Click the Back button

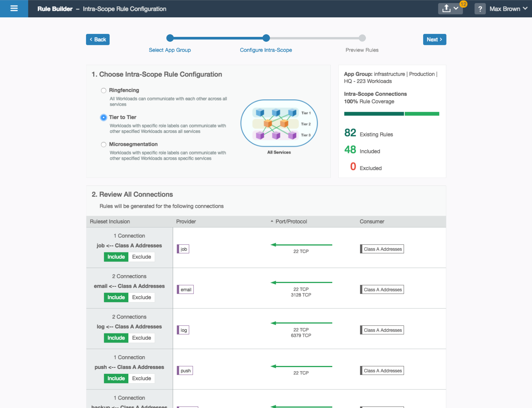[x=98, y=39]
